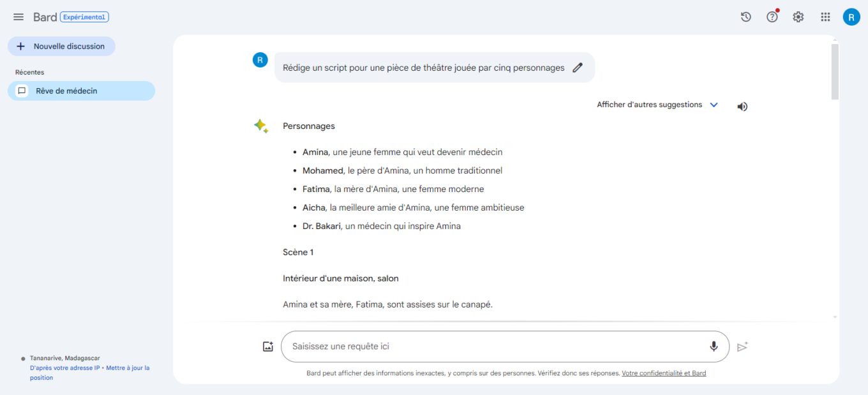Click the vertical scrollbar of the conversation
The width and height of the screenshot is (868, 395).
[x=835, y=71]
